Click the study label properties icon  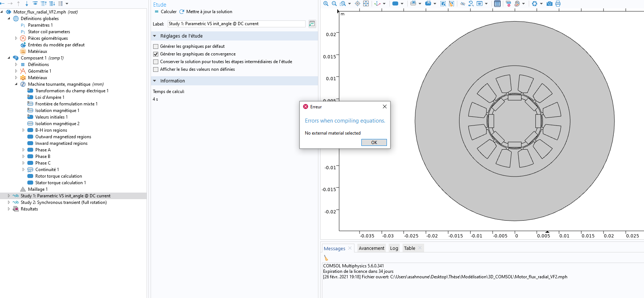[312, 24]
